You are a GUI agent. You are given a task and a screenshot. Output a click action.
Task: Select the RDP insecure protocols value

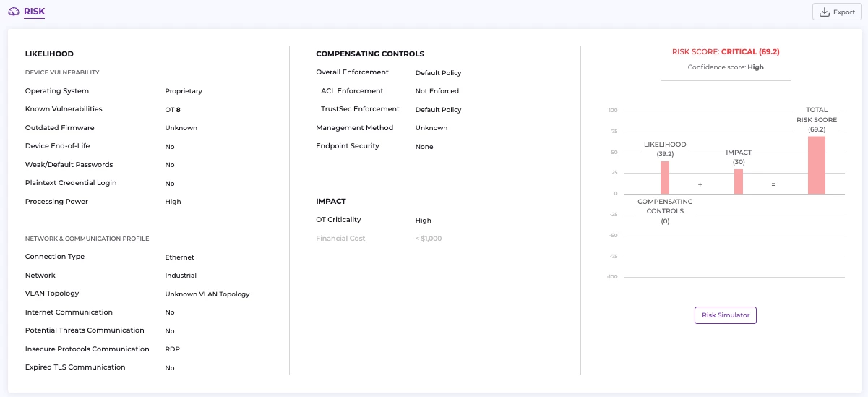pyautogui.click(x=172, y=349)
